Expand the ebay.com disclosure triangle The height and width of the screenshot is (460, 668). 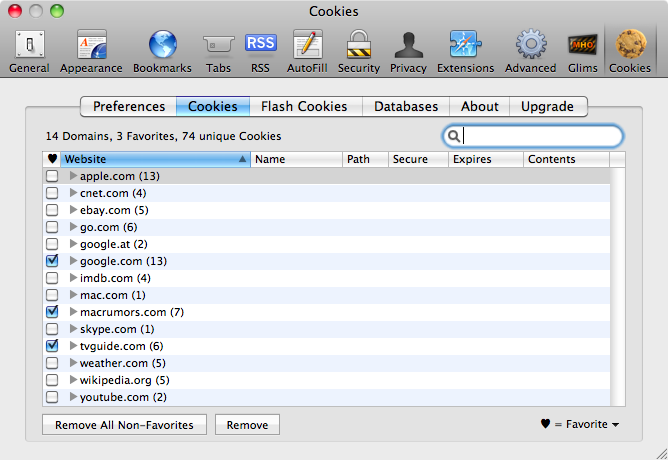(73, 210)
